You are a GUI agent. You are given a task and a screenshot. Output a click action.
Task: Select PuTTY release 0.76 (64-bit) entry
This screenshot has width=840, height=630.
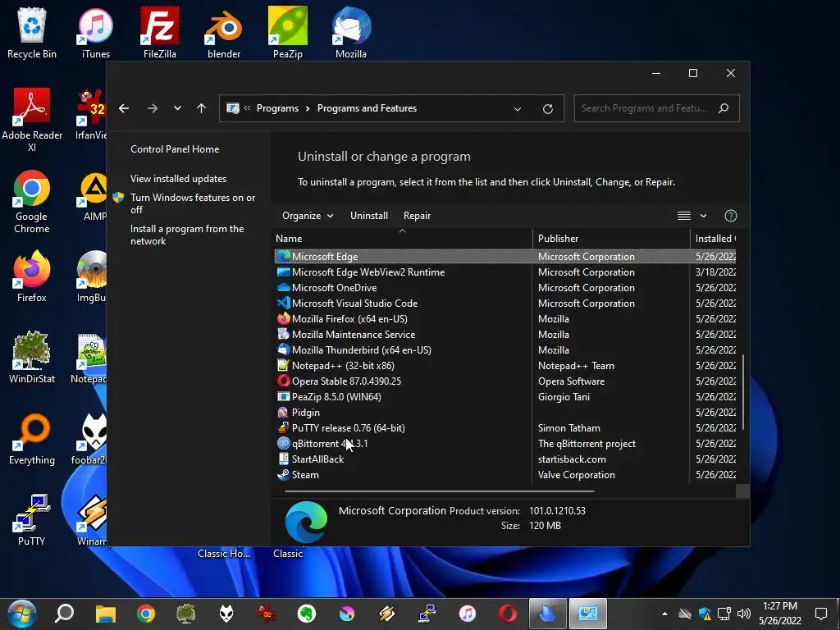pyautogui.click(x=505, y=428)
